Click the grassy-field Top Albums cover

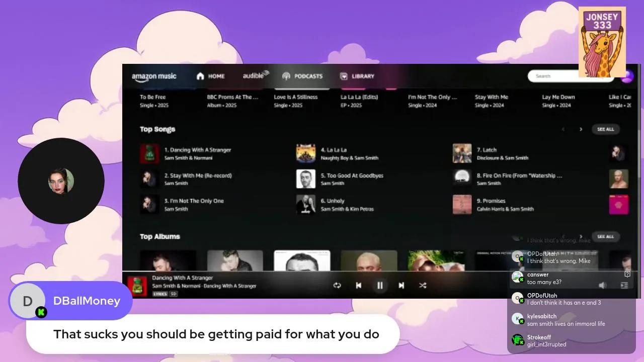pyautogui.click(x=436, y=261)
